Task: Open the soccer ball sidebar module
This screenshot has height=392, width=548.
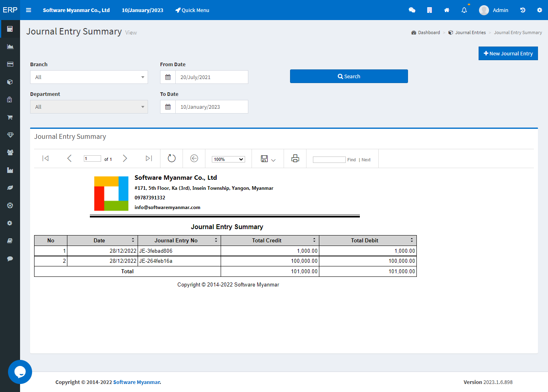Action: (10, 205)
